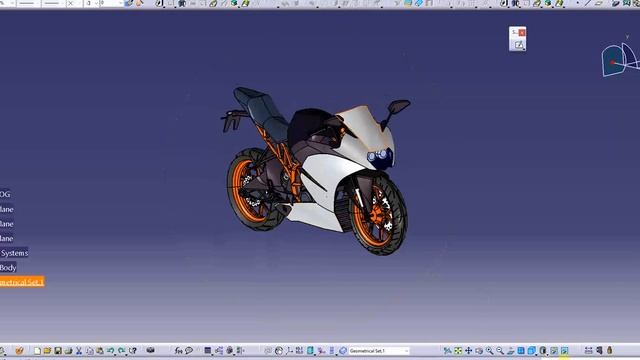Open the Design Table icon

pyautogui.click(x=208, y=351)
